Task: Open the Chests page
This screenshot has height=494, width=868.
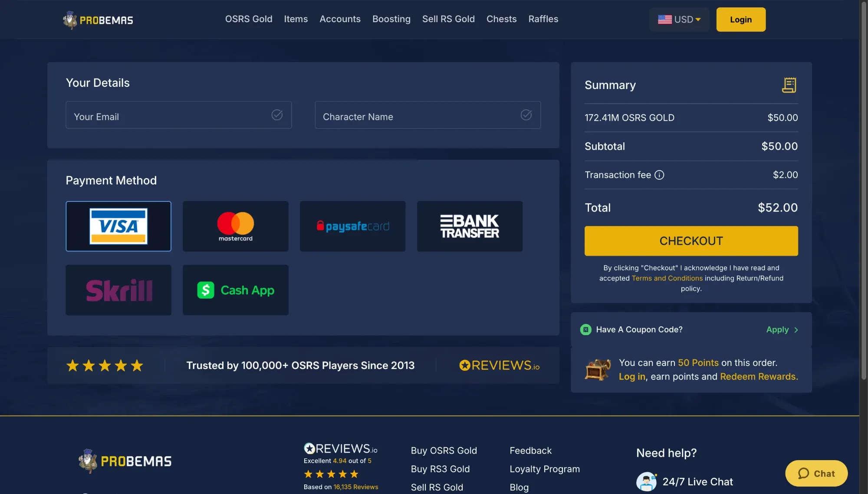Action: tap(501, 19)
